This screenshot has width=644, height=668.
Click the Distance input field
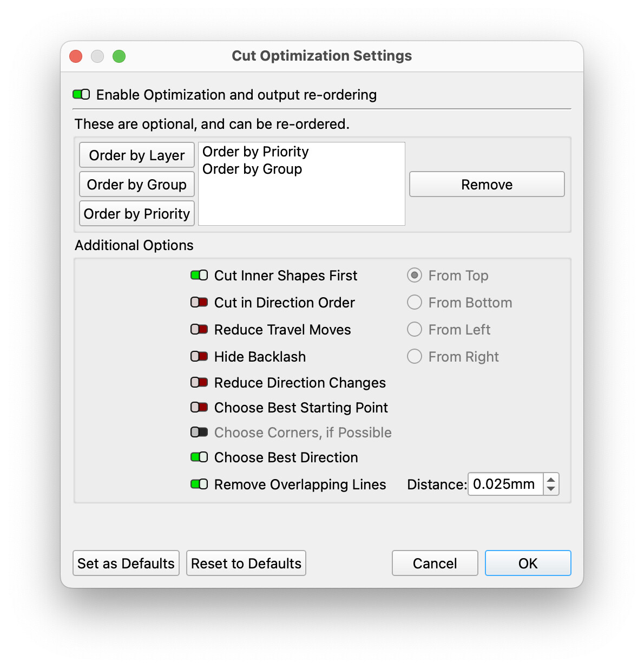tap(505, 484)
